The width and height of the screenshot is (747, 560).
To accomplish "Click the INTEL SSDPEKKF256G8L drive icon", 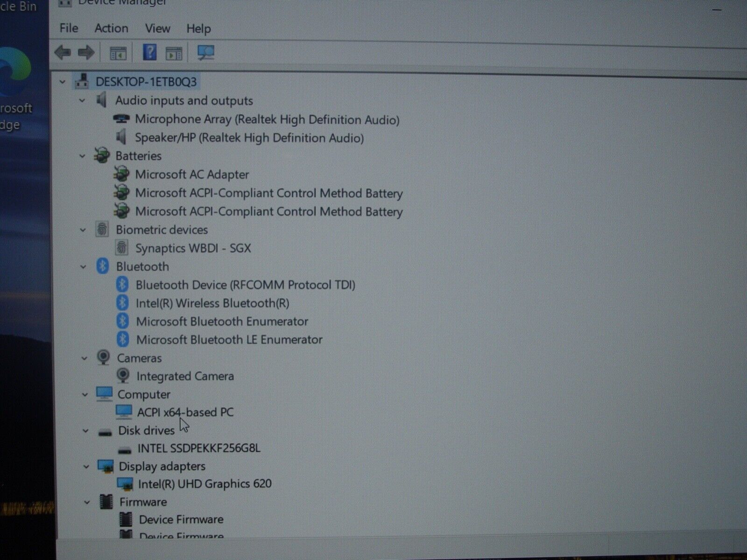I will pyautogui.click(x=125, y=450).
